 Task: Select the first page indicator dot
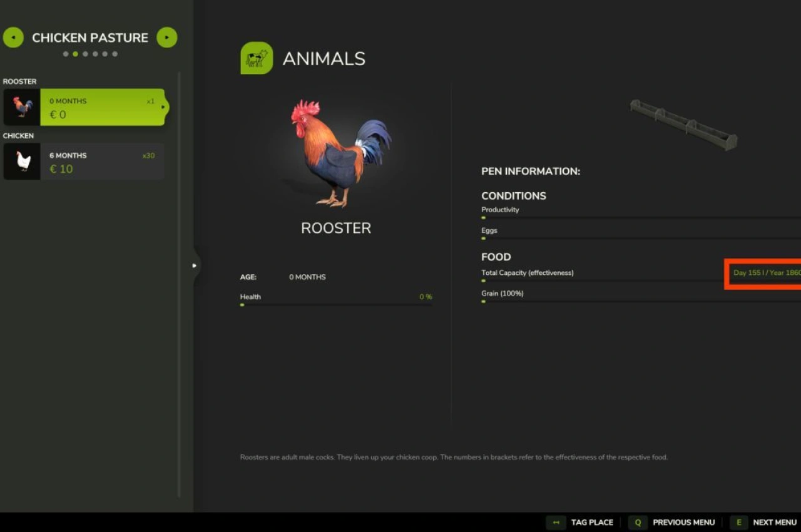66,54
